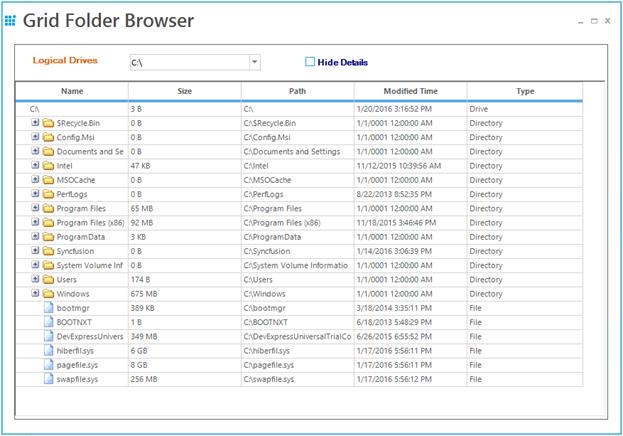Expand the Program Files tree node
623x436 pixels.
[35, 208]
